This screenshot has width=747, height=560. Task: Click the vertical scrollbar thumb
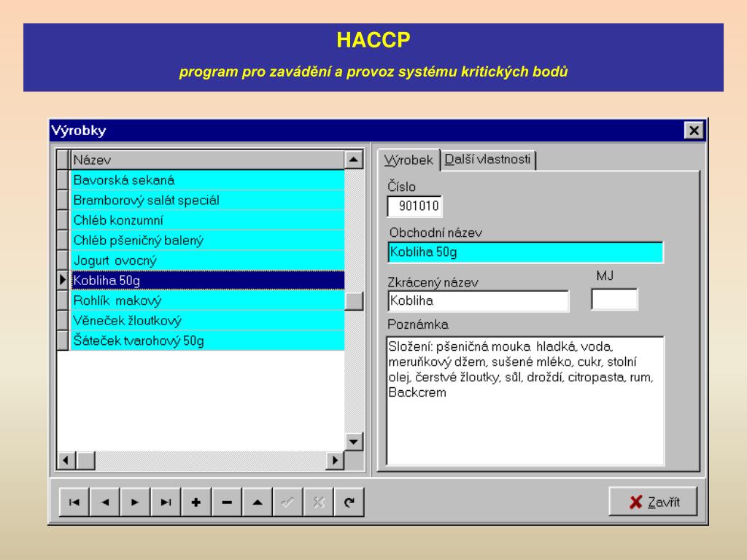(x=354, y=301)
